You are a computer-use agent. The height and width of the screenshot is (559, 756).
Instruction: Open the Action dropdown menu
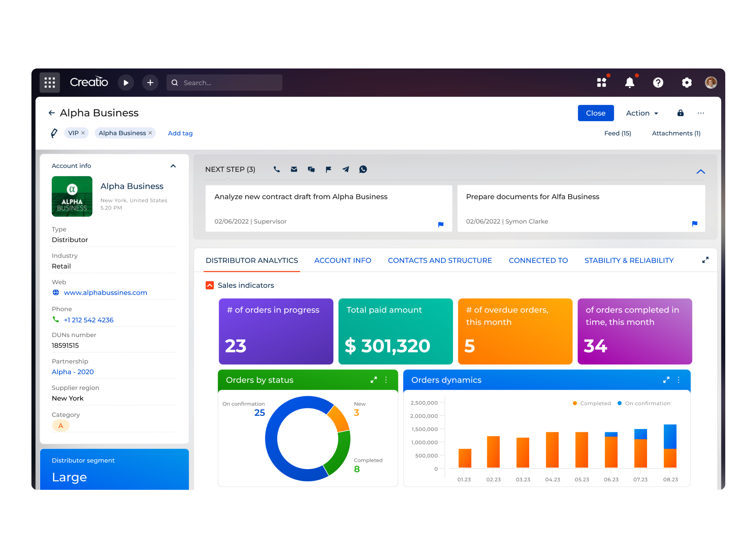642,113
